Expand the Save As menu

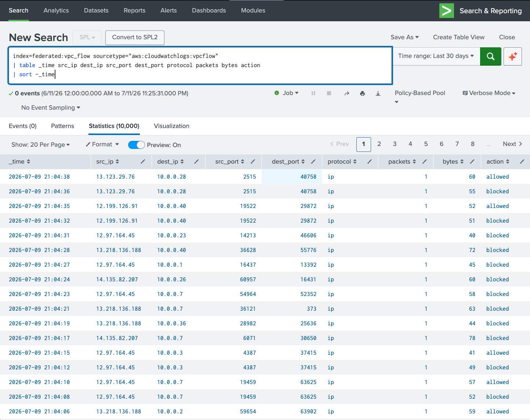(x=404, y=37)
